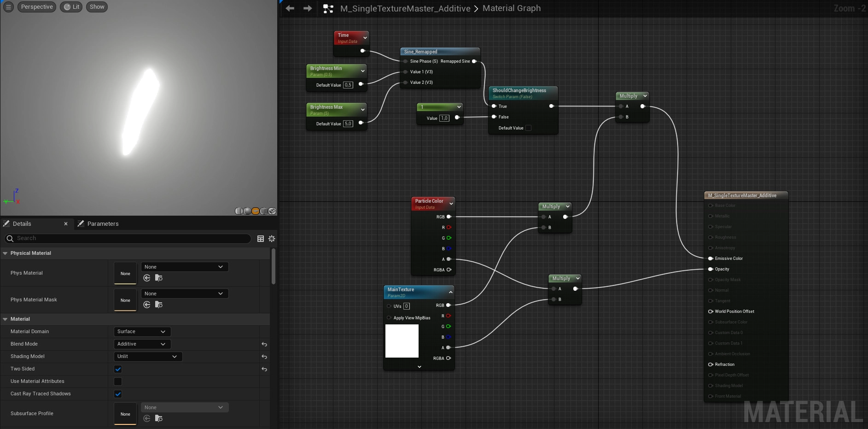The image size is (868, 429).
Task: Browse to Phys Material in Content Browser
Action: point(158,278)
